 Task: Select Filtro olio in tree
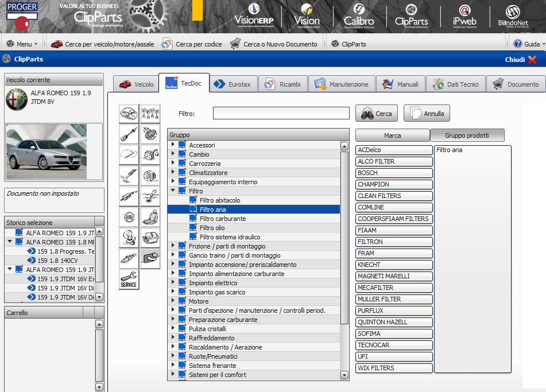pyautogui.click(x=212, y=228)
